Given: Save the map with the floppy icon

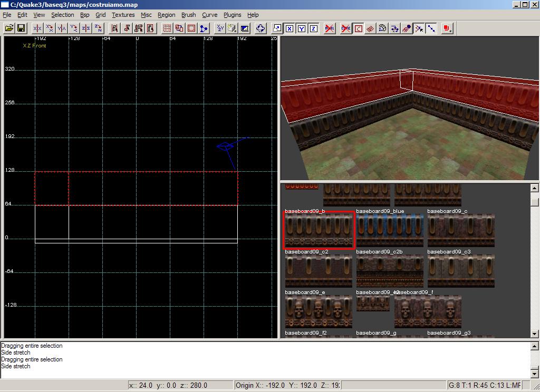Looking at the screenshot, I should click(21, 28).
